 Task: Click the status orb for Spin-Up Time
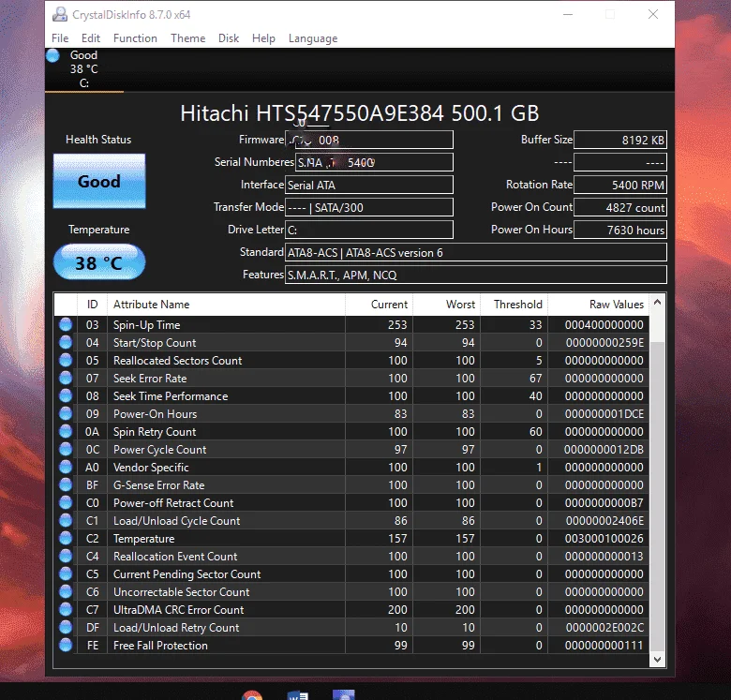66,324
